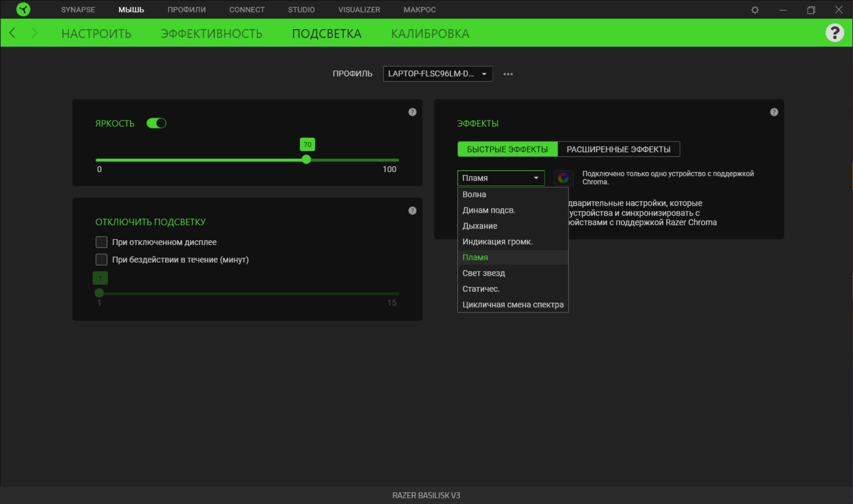Open the МЫШЬ top tab
Screen dimensions: 853x504
click(x=131, y=9)
